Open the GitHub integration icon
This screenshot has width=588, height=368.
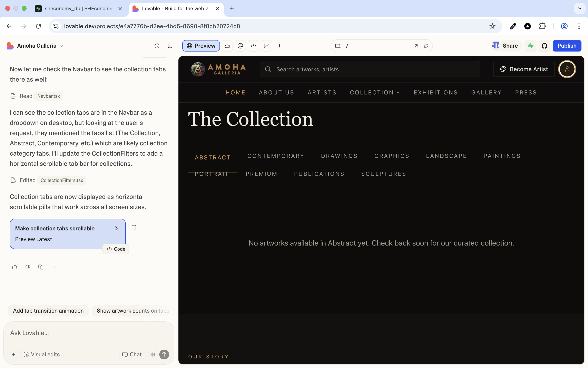(545, 46)
